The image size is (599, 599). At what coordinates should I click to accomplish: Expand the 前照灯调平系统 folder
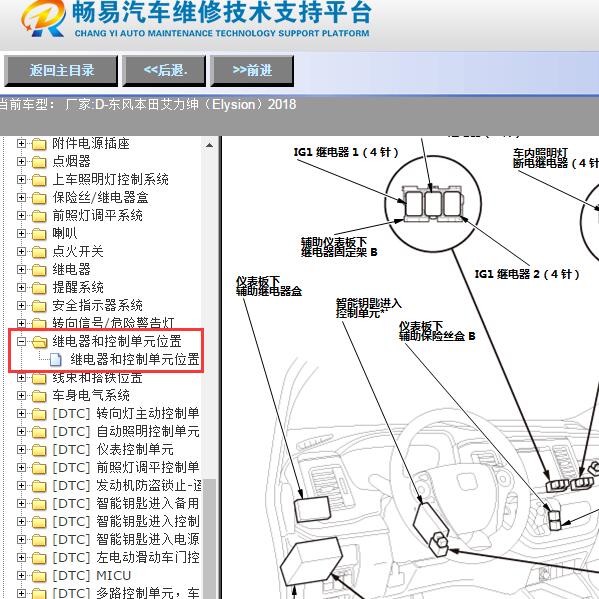21,215
